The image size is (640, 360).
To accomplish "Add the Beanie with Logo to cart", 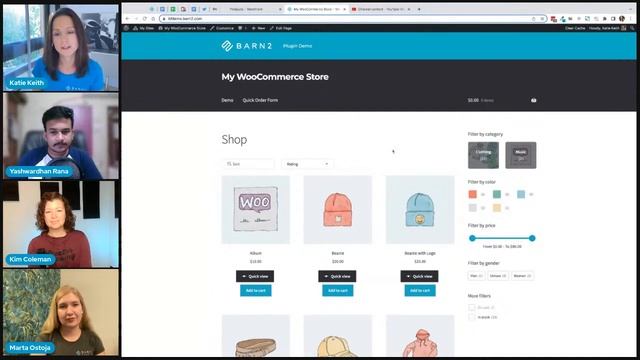I will tap(420, 291).
